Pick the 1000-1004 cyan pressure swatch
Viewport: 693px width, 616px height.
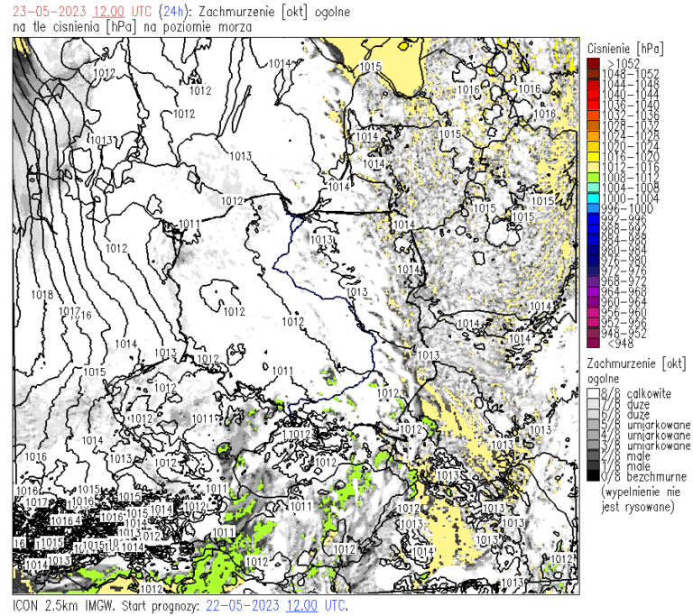pyautogui.click(x=593, y=198)
